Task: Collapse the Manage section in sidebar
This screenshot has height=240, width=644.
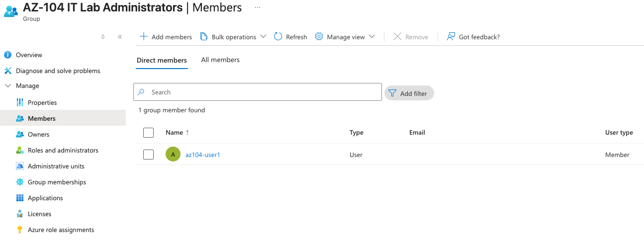Action: coord(8,85)
